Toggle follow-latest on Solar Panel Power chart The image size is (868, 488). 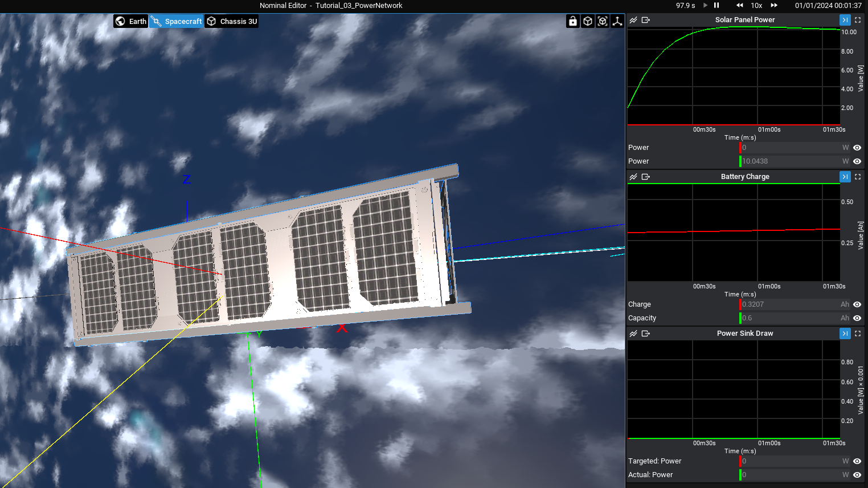pos(845,20)
